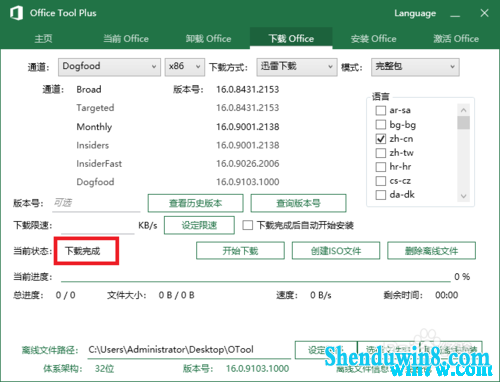Click the Dogfood version 16.0.9103.1000 in list
This screenshot has width=500, height=382.
click(248, 182)
